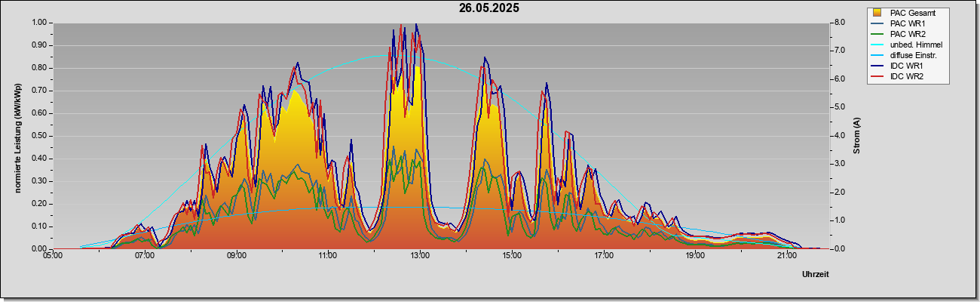Click the 17:00 time axis label
980x302 pixels.
pos(603,255)
